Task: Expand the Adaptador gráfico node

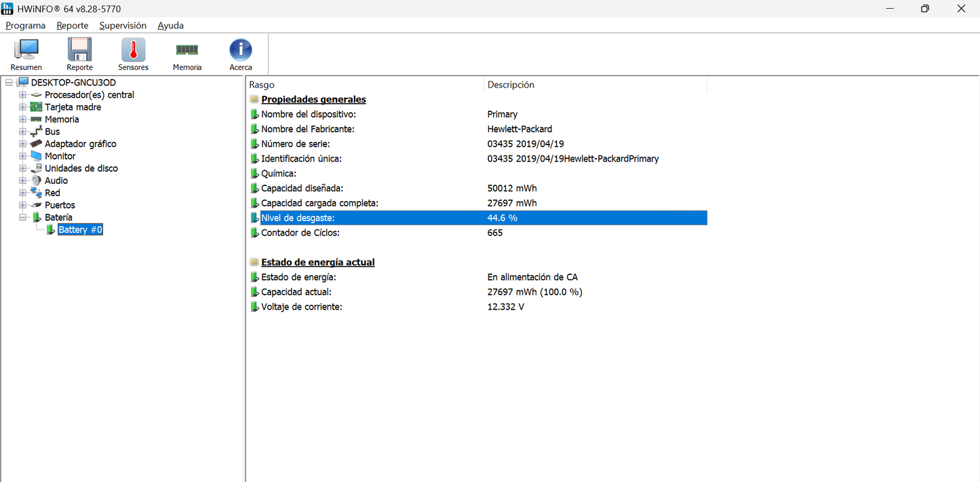Action: 22,144
